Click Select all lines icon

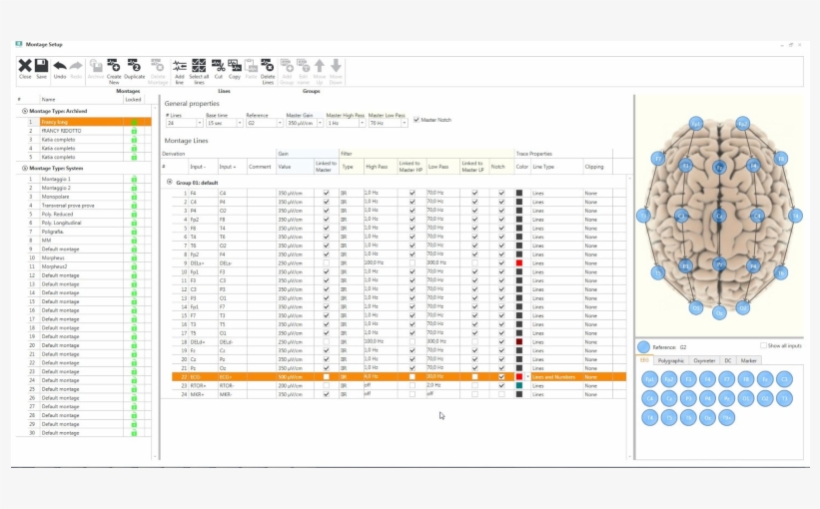coord(199,67)
